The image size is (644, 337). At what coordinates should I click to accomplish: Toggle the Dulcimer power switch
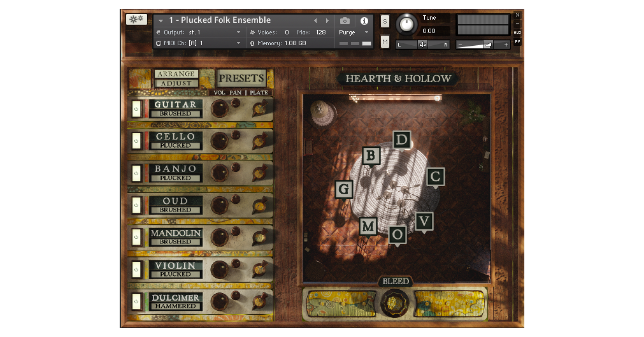(136, 301)
